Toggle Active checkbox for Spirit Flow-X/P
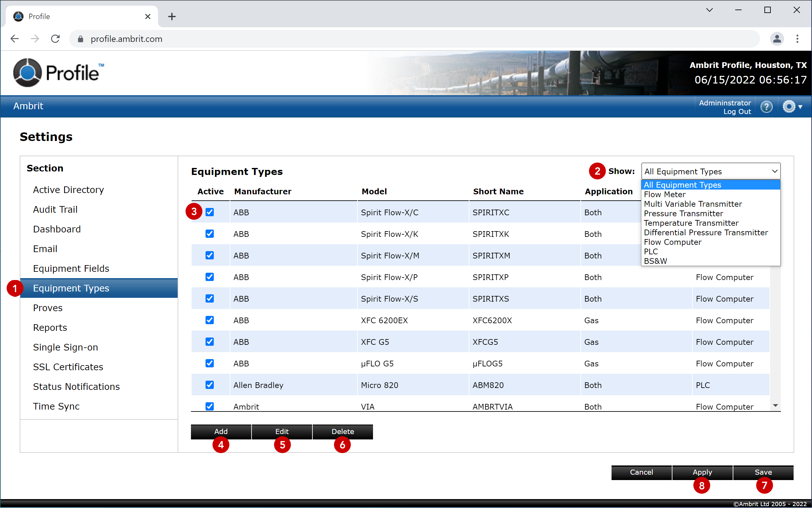Screen dimensions: 812x508 pyautogui.click(x=210, y=277)
